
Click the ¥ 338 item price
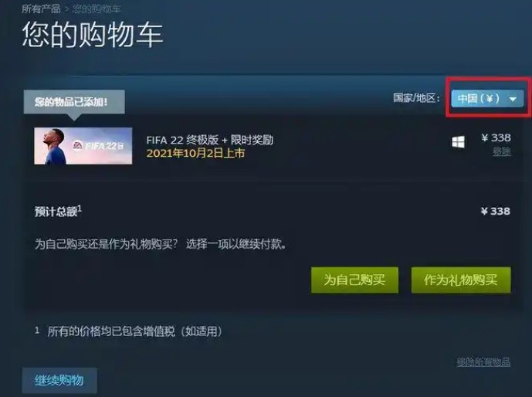(496, 137)
